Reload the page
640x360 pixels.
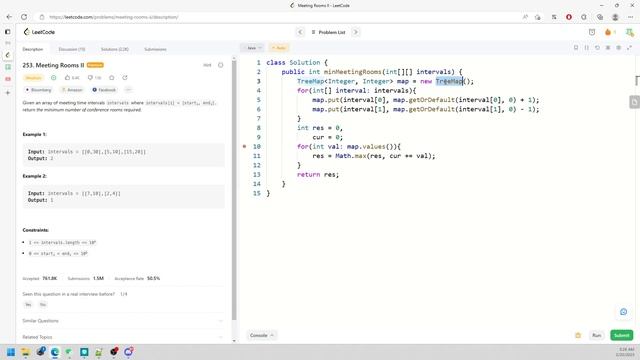24,17
